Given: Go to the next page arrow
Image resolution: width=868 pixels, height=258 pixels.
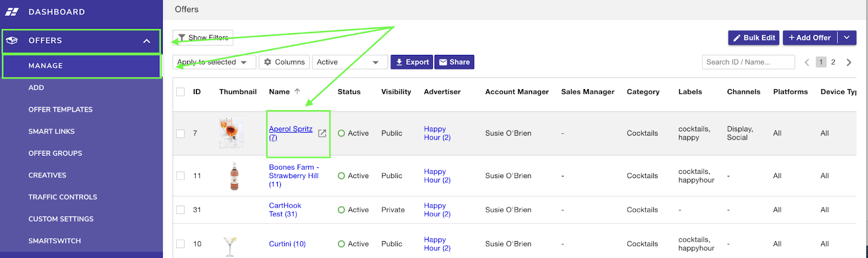Looking at the screenshot, I should click(849, 62).
